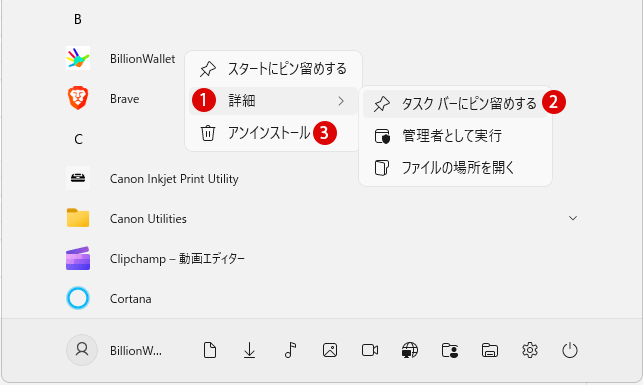643x385 pixels.
Task: Open the 詳細 context menu entry
Action: pyautogui.click(x=273, y=101)
